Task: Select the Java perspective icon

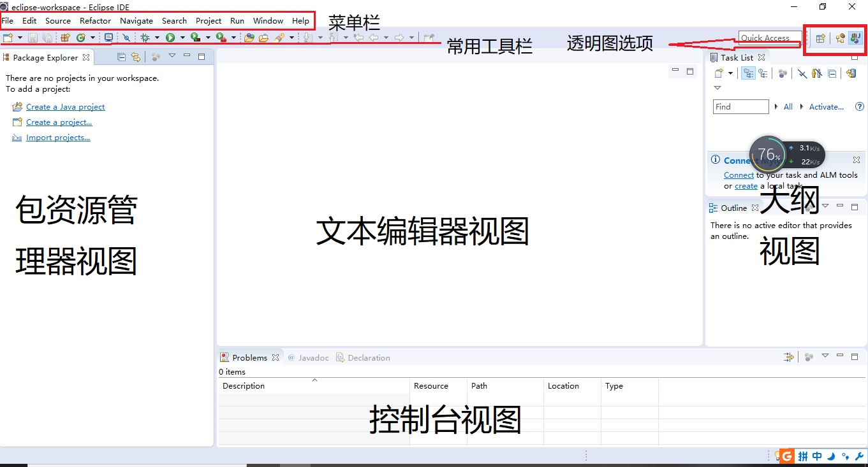Action: coord(855,38)
